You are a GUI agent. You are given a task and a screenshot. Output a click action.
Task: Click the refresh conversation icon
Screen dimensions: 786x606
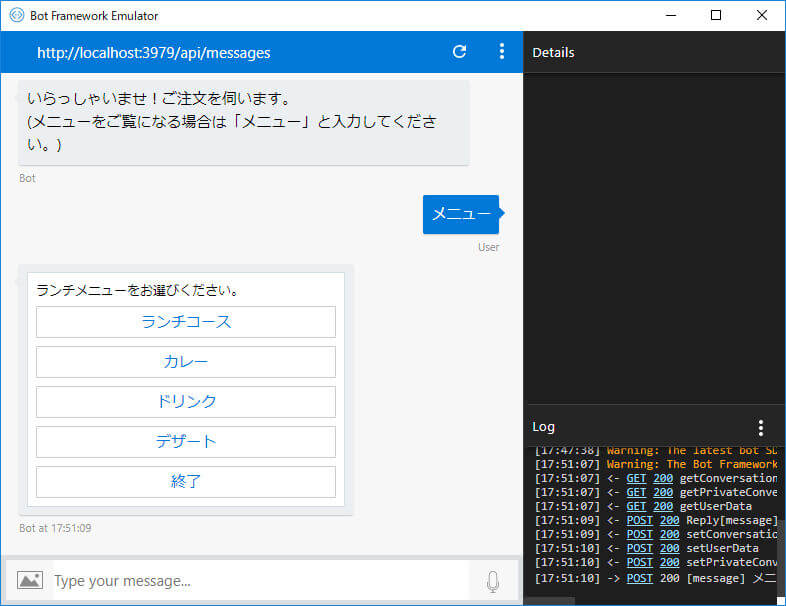coord(459,52)
